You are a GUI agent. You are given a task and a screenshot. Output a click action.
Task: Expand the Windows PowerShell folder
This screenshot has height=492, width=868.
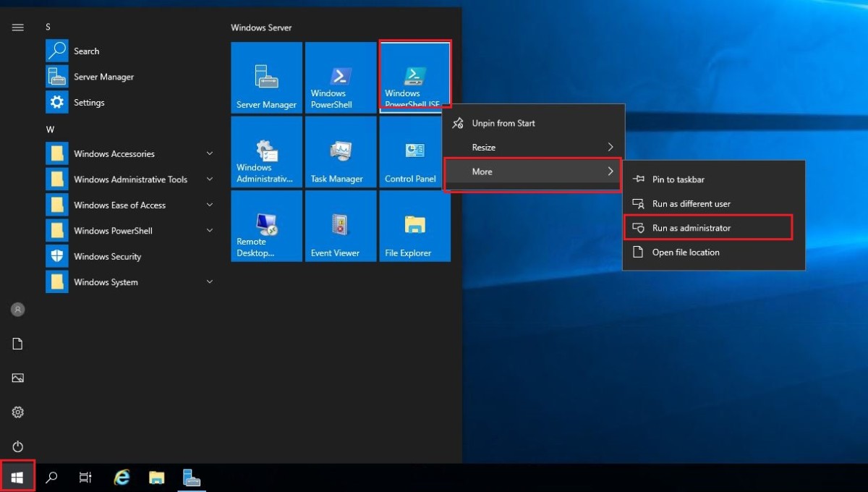click(x=130, y=231)
